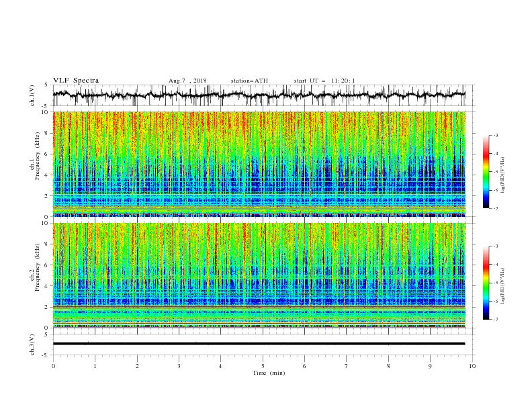The height and width of the screenshot is (411, 532).
Task: Click the time axis tick label "2"
Action: click(137, 366)
